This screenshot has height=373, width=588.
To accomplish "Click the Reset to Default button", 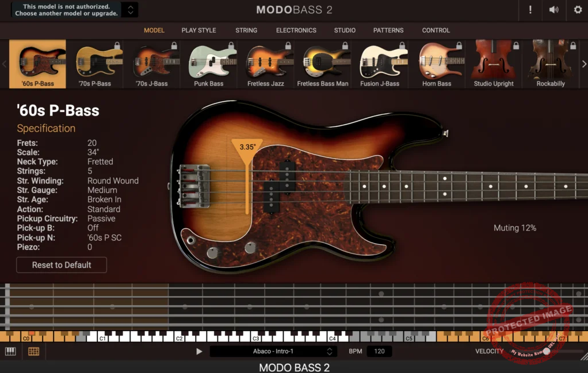I will (x=62, y=265).
